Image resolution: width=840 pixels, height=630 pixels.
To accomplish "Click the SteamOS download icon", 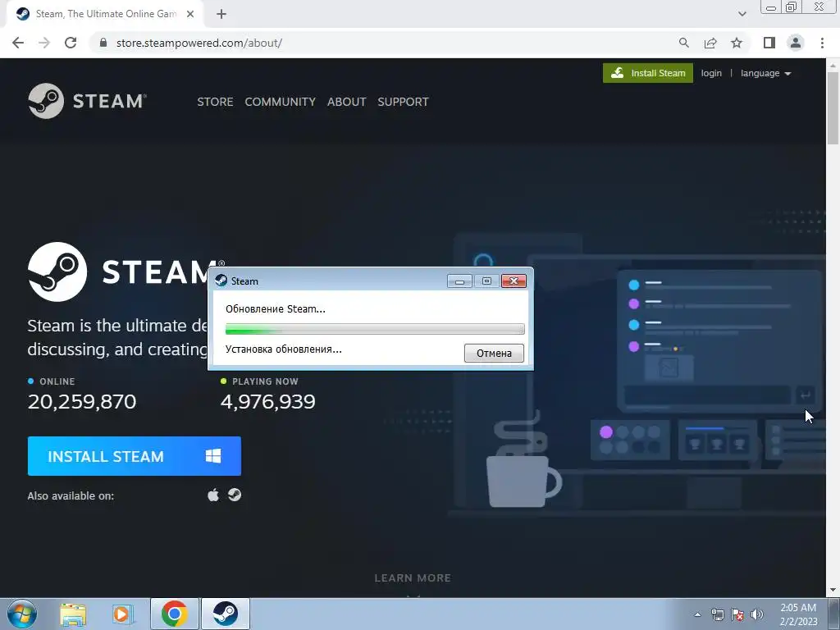I will 235,495.
